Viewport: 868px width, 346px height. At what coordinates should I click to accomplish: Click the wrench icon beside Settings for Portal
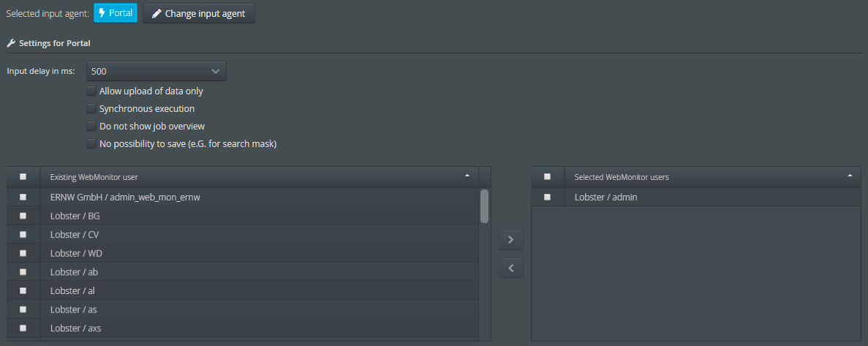(11, 42)
